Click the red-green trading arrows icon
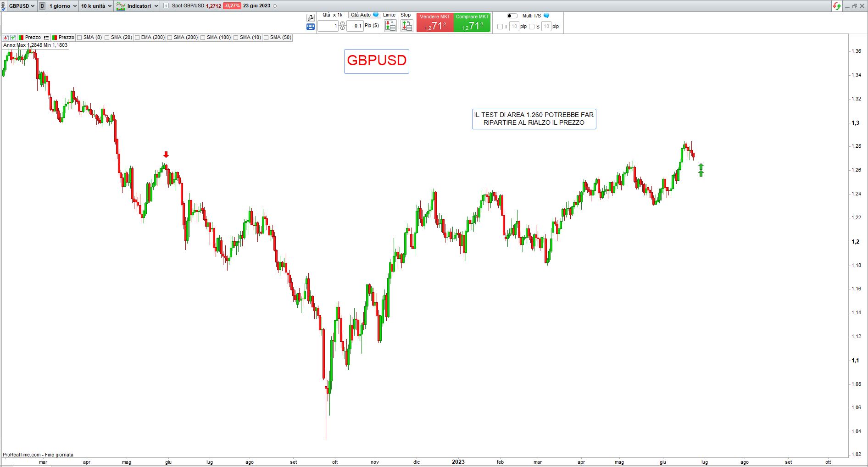Image resolution: width=868 pixels, height=467 pixels. [837, 6]
